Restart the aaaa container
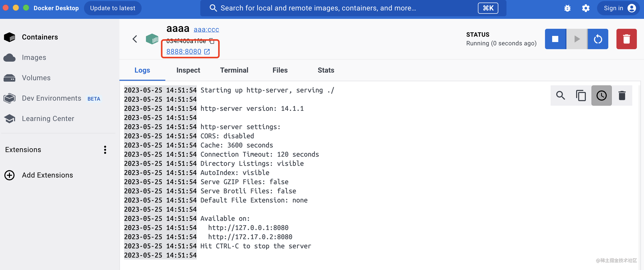 (598, 39)
